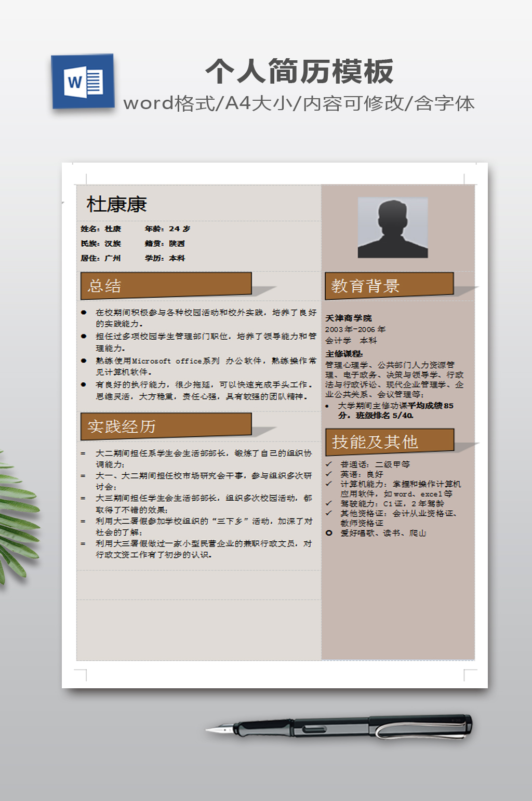Select the text 姓名: 杜康
Screen dimensions: 532x801
click(x=101, y=229)
